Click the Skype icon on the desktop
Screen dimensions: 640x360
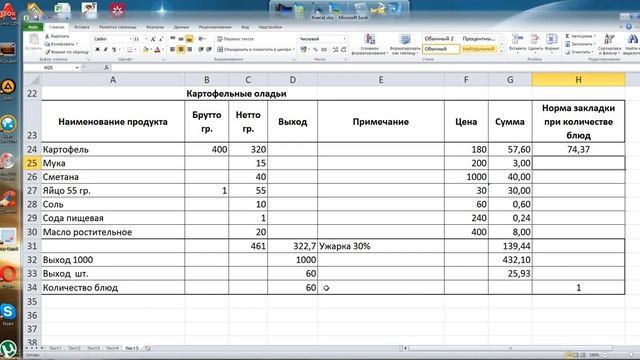[x=8, y=312]
